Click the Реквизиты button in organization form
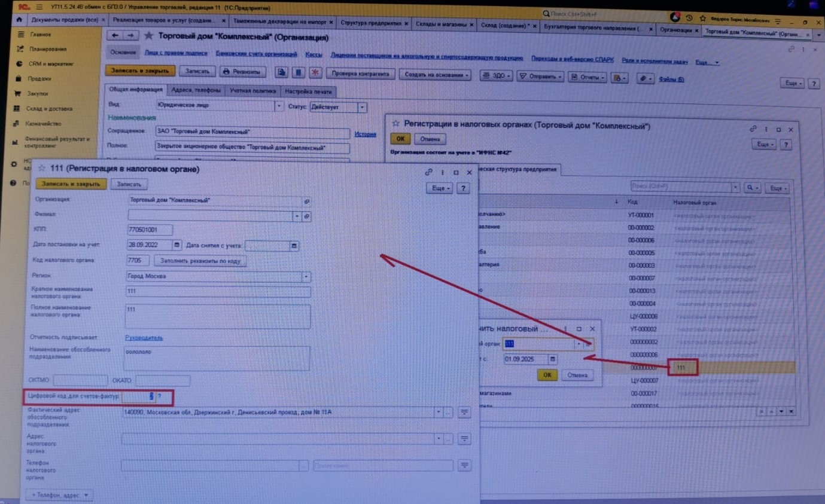Image resolution: width=825 pixels, height=504 pixels. tap(242, 72)
